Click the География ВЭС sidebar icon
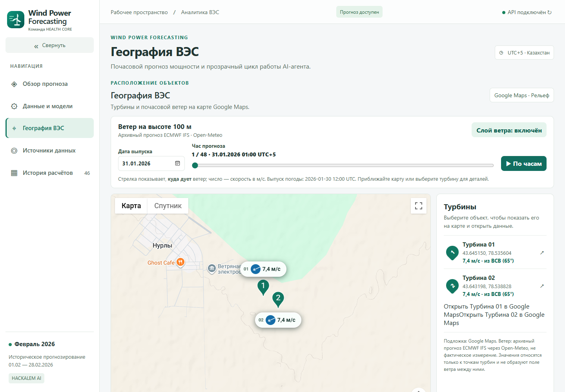565x392 pixels. tap(14, 128)
